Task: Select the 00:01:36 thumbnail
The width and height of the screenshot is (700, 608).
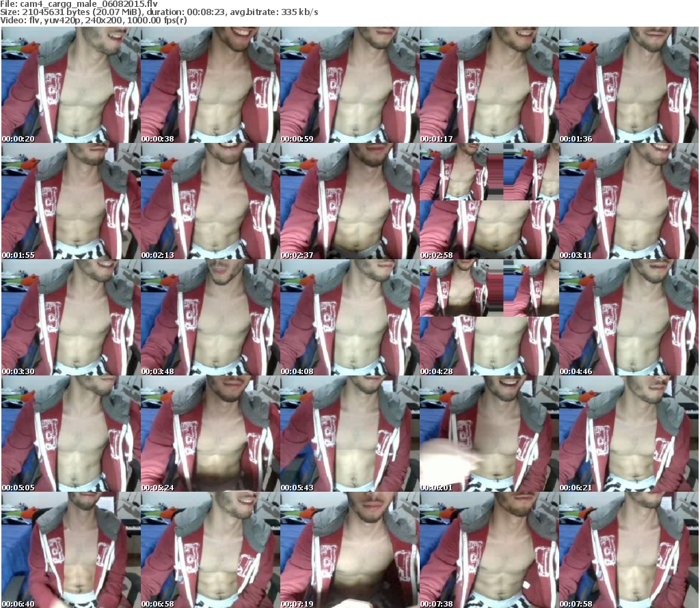Action: (x=629, y=85)
